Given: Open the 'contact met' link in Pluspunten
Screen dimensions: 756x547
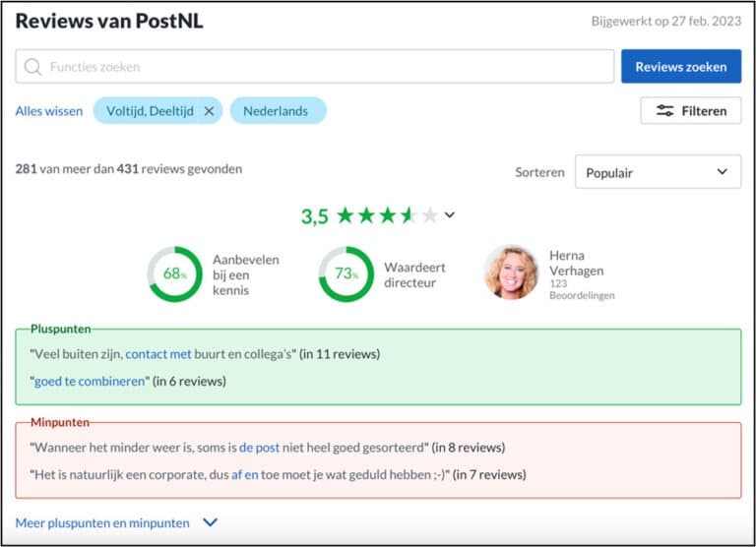Looking at the screenshot, I should [x=158, y=354].
